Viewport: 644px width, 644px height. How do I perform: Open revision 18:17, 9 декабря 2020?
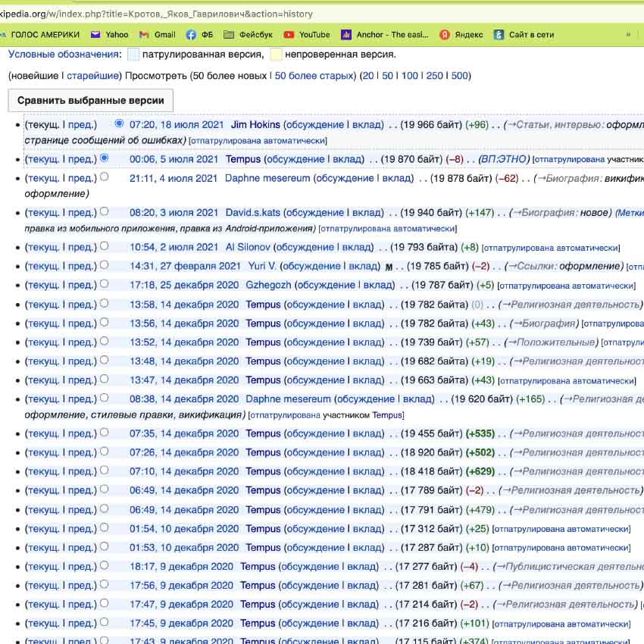coord(181,567)
